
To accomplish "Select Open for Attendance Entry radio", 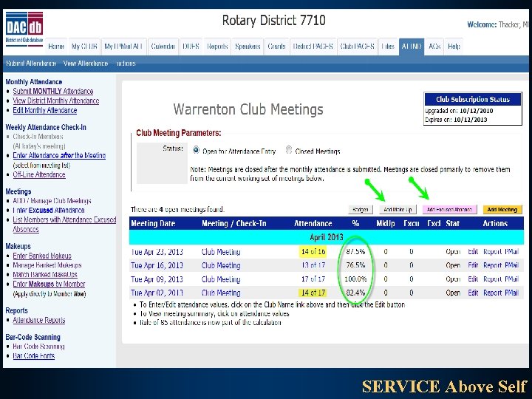I will pyautogui.click(x=196, y=149).
